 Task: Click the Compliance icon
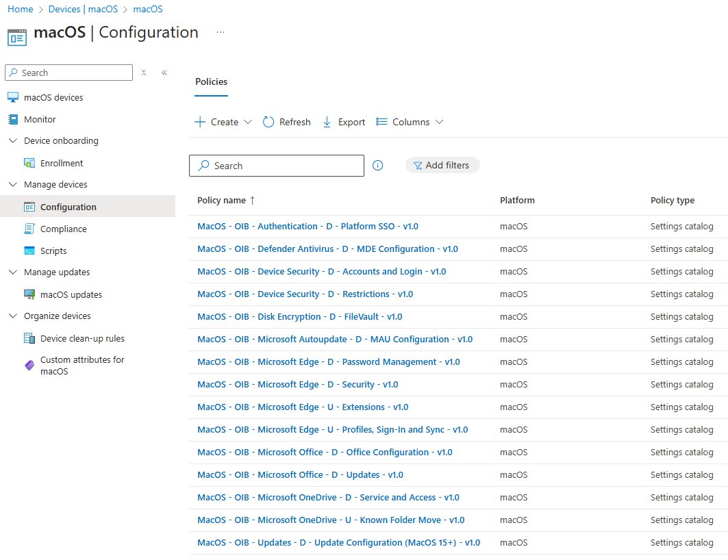click(29, 229)
